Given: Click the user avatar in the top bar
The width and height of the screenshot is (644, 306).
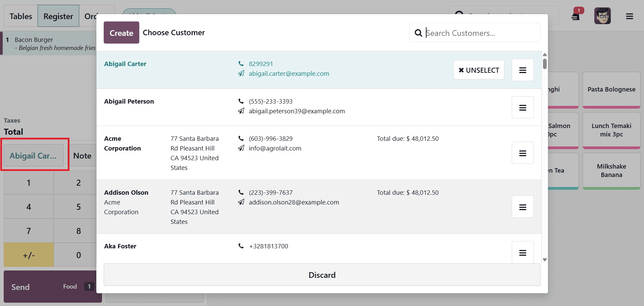Looking at the screenshot, I should tap(602, 16).
